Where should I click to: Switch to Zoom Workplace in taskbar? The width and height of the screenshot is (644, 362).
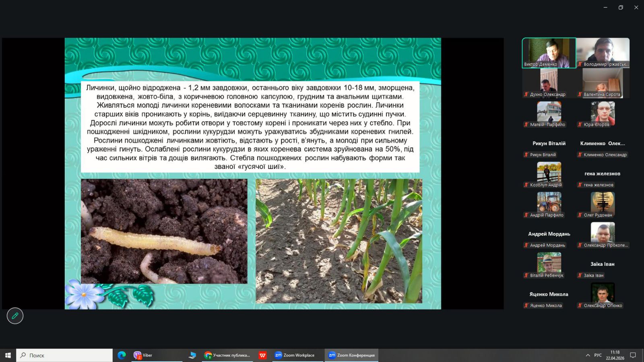(x=295, y=355)
